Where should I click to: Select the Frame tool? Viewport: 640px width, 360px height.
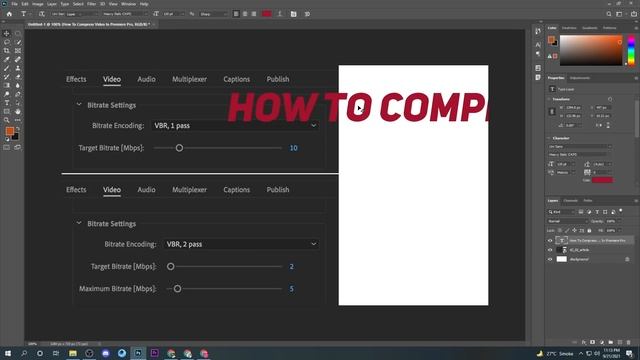click(18, 51)
